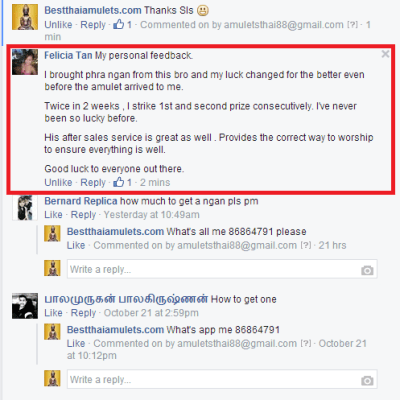The image size is (400, 400).
Task: Click the [?] help link beside 21 hrs
Action: pyautogui.click(x=306, y=245)
